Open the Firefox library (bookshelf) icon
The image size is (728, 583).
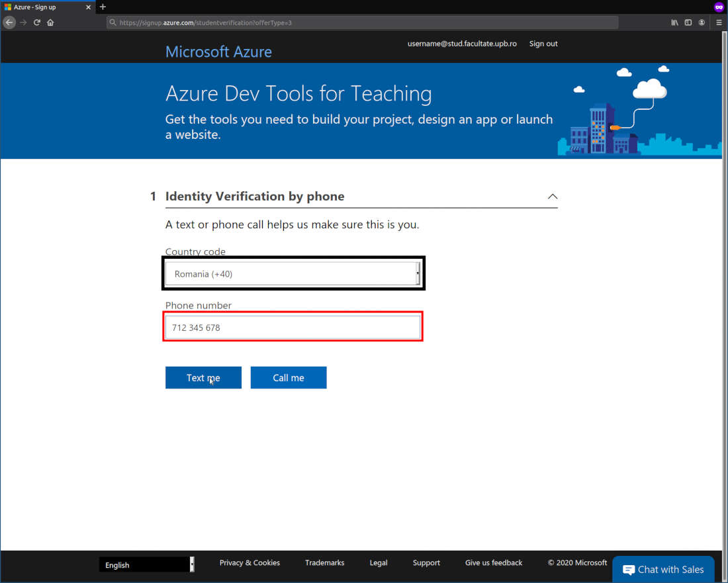[x=674, y=22]
